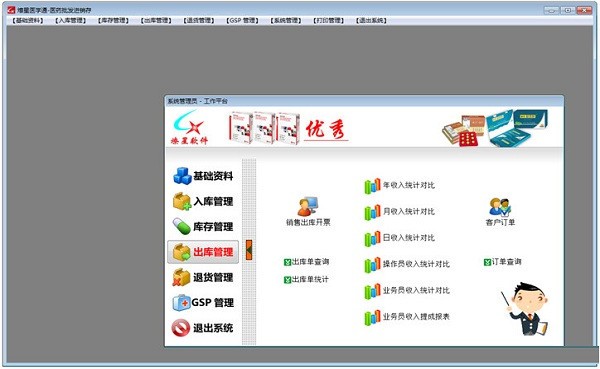This screenshot has width=600, height=369.
Task: Open 操作员收入统计对比 report
Action: [407, 264]
